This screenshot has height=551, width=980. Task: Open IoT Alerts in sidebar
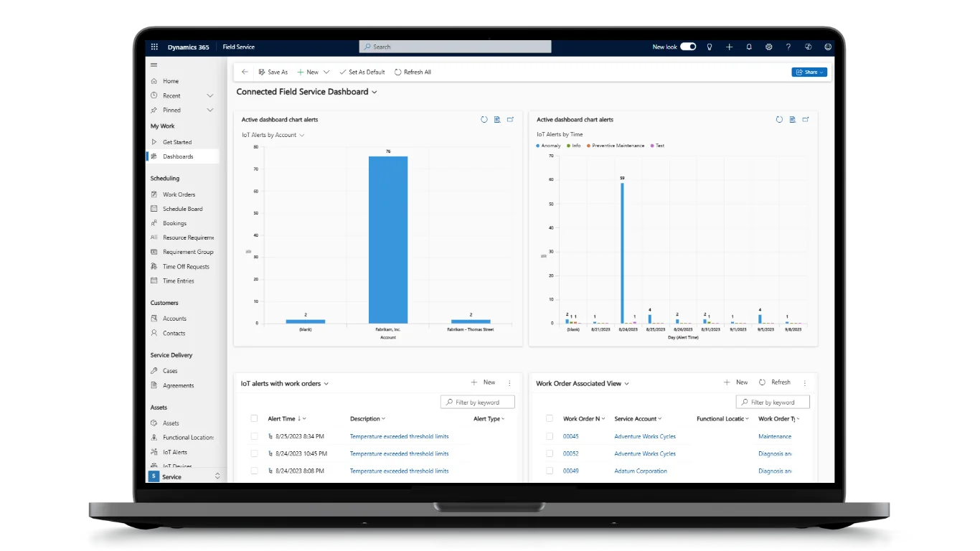(x=174, y=452)
